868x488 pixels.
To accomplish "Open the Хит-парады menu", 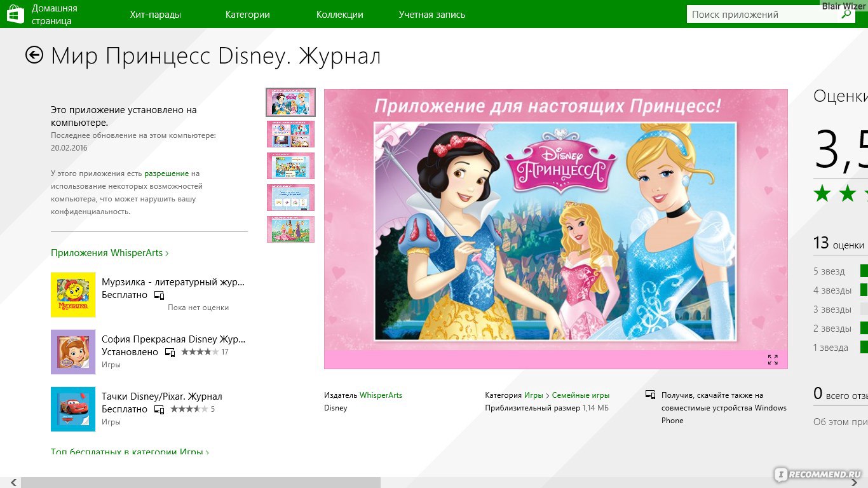I will [x=155, y=14].
